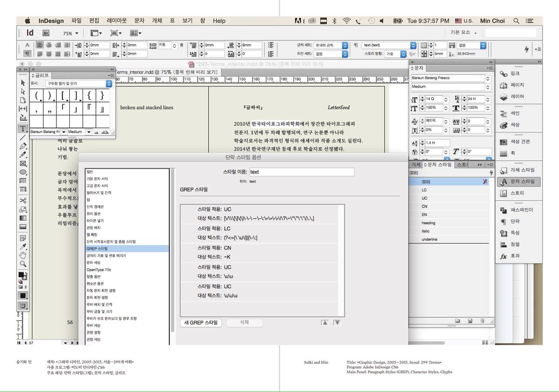
Task: Select the Selection tool (black arrow)
Action: click(22, 82)
